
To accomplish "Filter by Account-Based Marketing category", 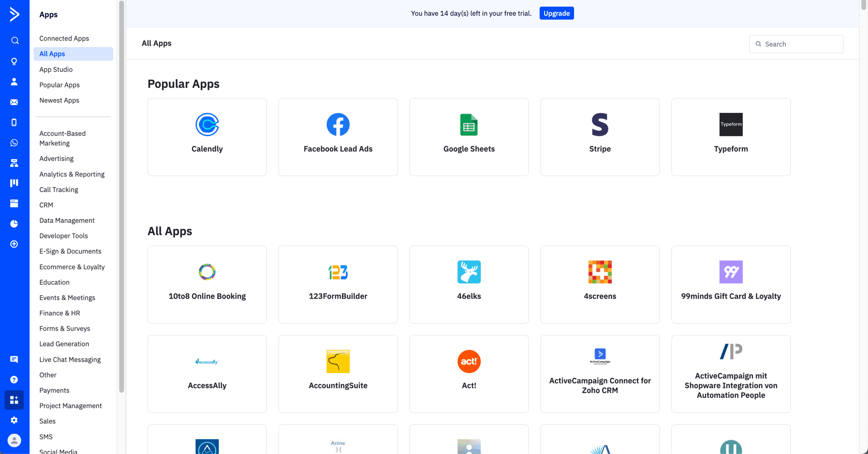I will (x=62, y=138).
